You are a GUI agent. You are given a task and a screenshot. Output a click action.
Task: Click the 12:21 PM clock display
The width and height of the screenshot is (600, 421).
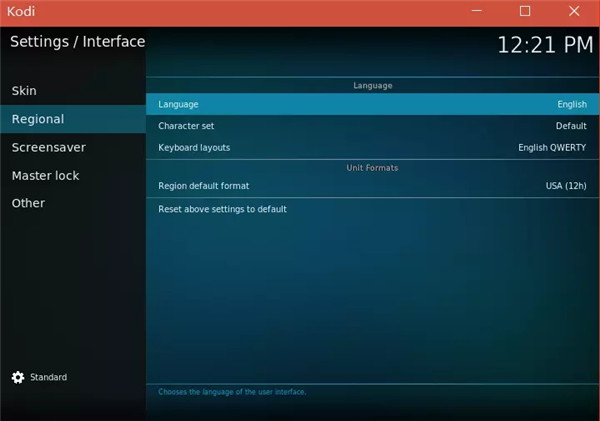[545, 45]
